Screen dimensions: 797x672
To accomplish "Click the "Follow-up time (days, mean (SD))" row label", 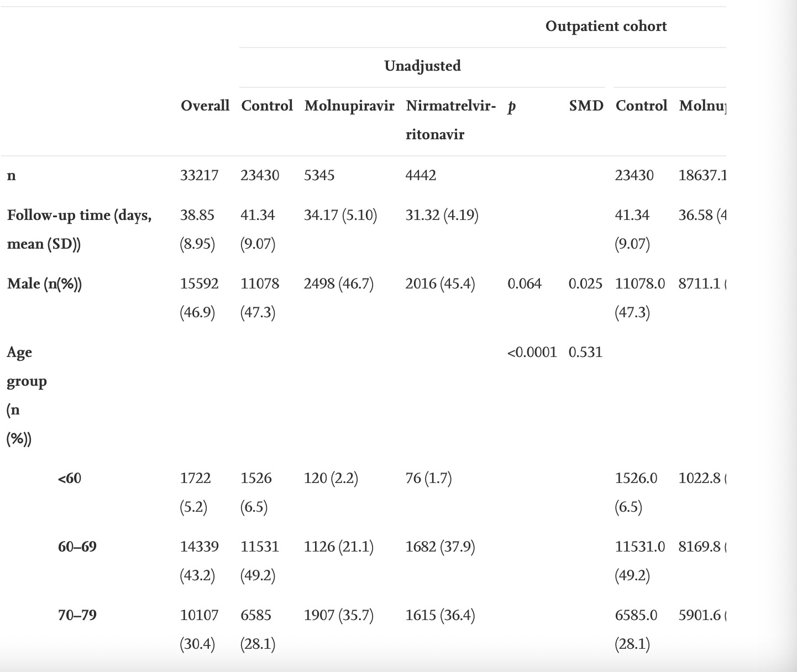I will coord(79,229).
